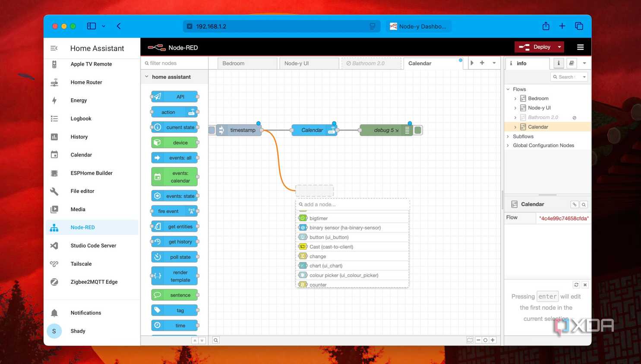Trigger the timestamp inject node button
Image resolution: width=641 pixels, height=364 pixels.
pyautogui.click(x=212, y=130)
